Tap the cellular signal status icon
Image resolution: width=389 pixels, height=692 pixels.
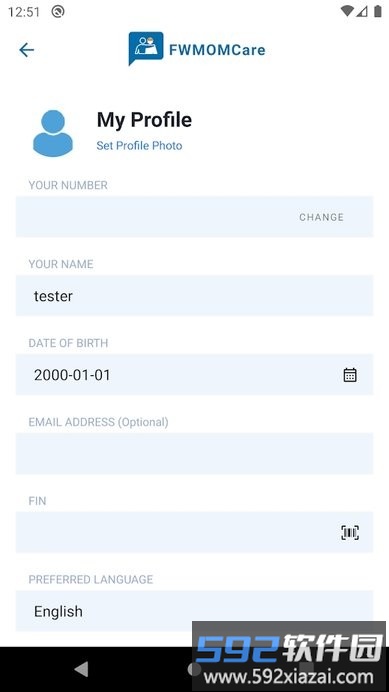tap(362, 11)
